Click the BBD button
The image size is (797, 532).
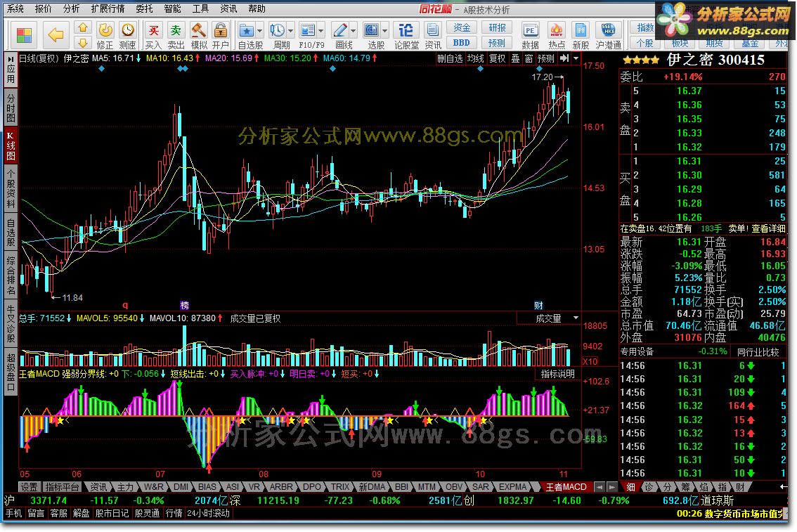click(462, 43)
